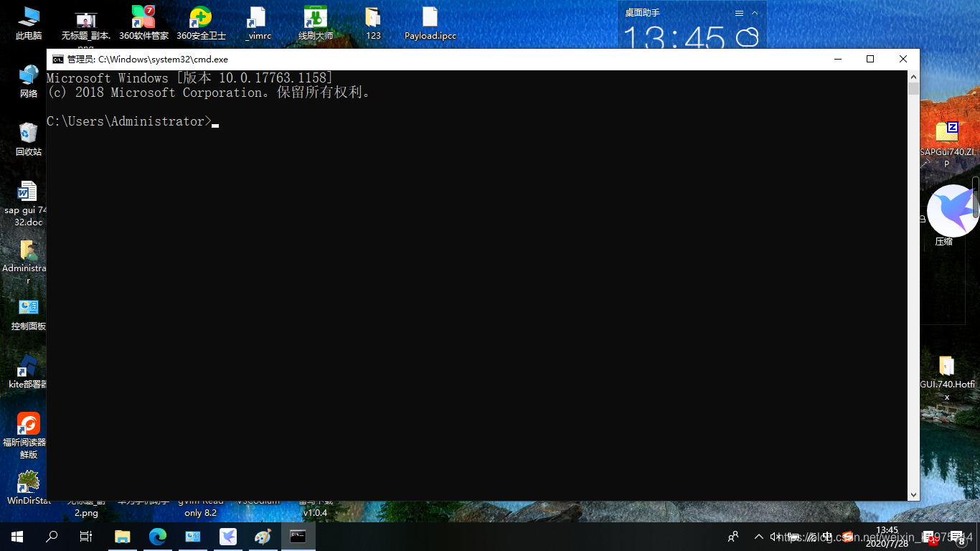Toggle the 中 input language indicator

click(x=827, y=537)
